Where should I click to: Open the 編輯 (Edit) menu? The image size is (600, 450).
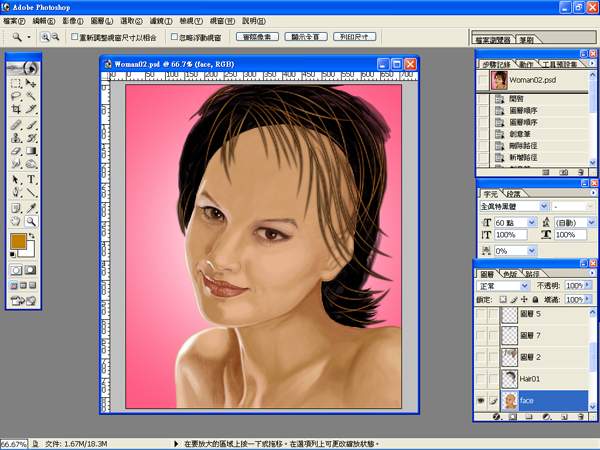pos(44,21)
